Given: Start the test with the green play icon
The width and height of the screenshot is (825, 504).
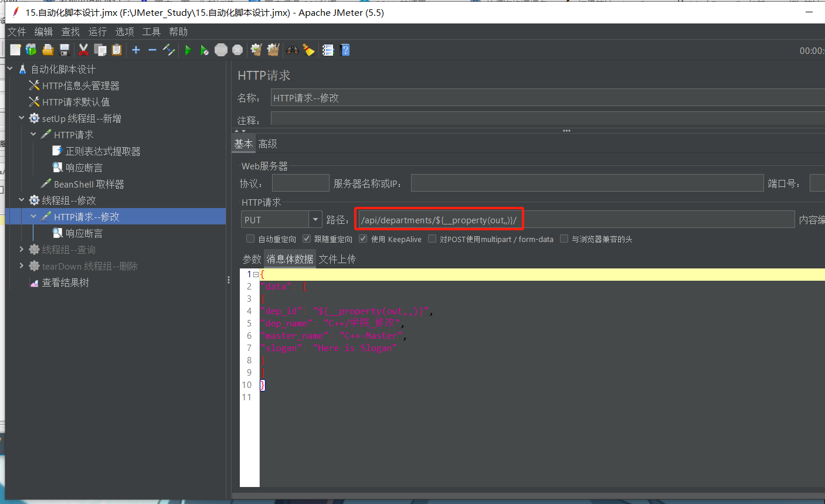Looking at the screenshot, I should tap(188, 50).
